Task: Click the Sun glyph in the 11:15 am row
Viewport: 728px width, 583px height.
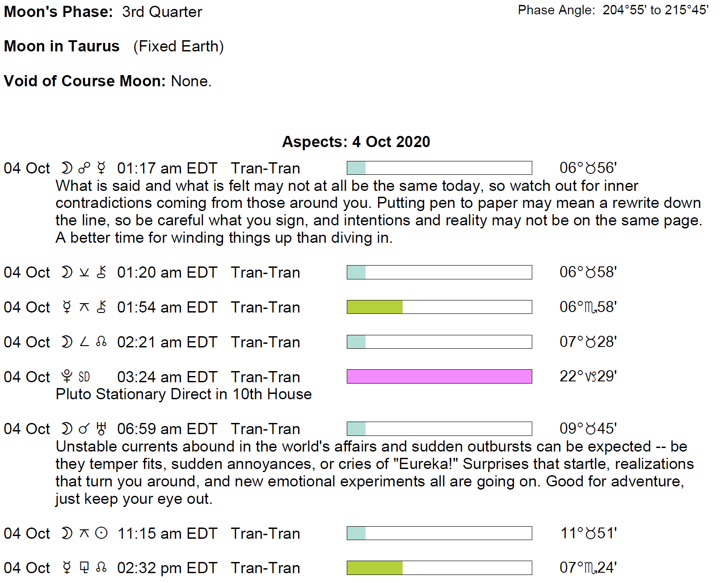Action: coord(101,533)
